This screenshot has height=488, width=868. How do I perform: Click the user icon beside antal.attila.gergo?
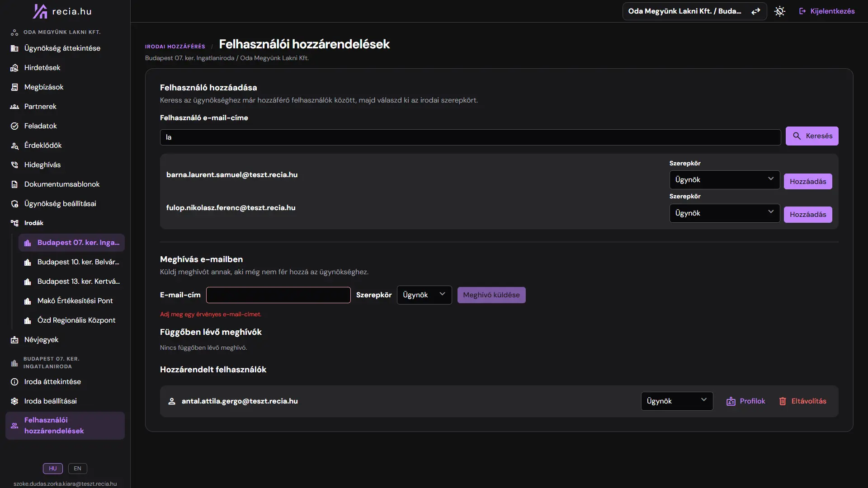[x=172, y=401]
